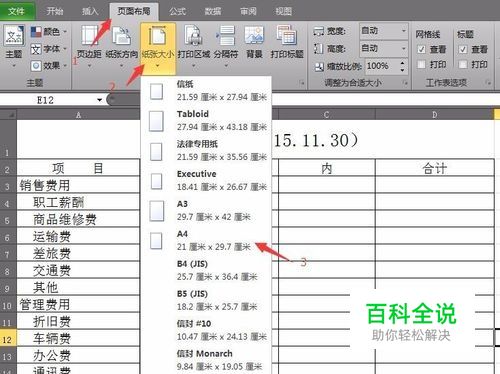Click cell 车辆费
Image resolution: width=500 pixels, height=374 pixels.
78,338
